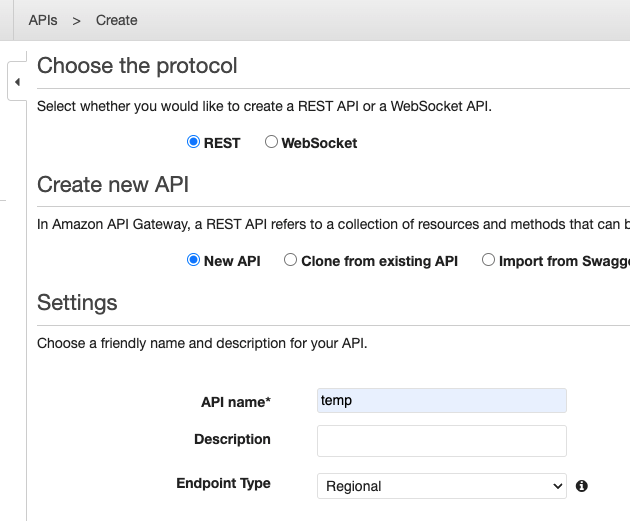Select the New API radio button
630x521 pixels.
coord(194,260)
